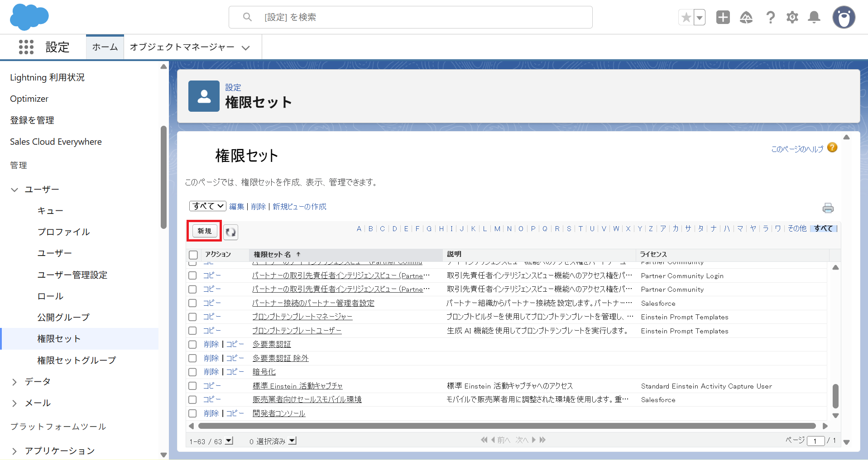This screenshot has height=460, width=868.
Task: Click the 新規 button
Action: coord(204,231)
